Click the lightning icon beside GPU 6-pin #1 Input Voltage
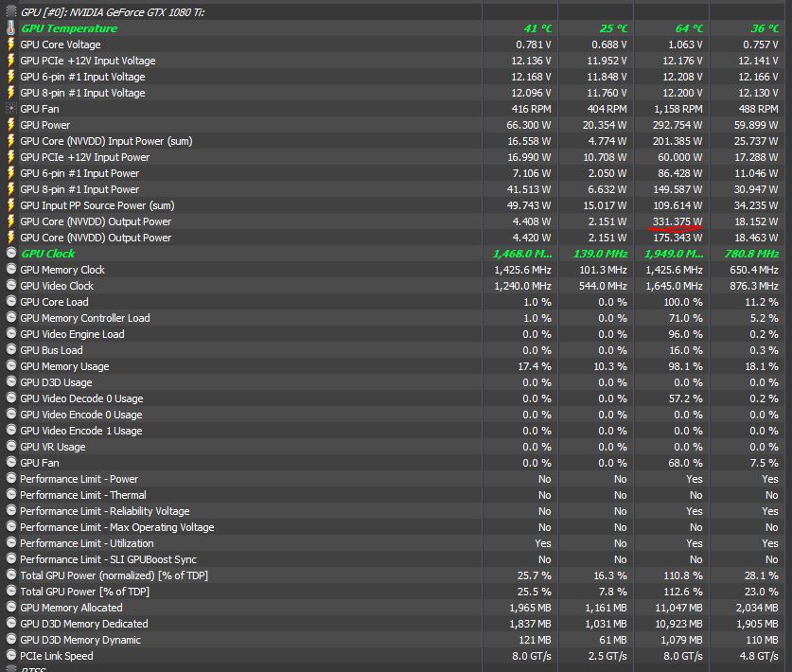The width and height of the screenshot is (792, 672). (x=10, y=77)
